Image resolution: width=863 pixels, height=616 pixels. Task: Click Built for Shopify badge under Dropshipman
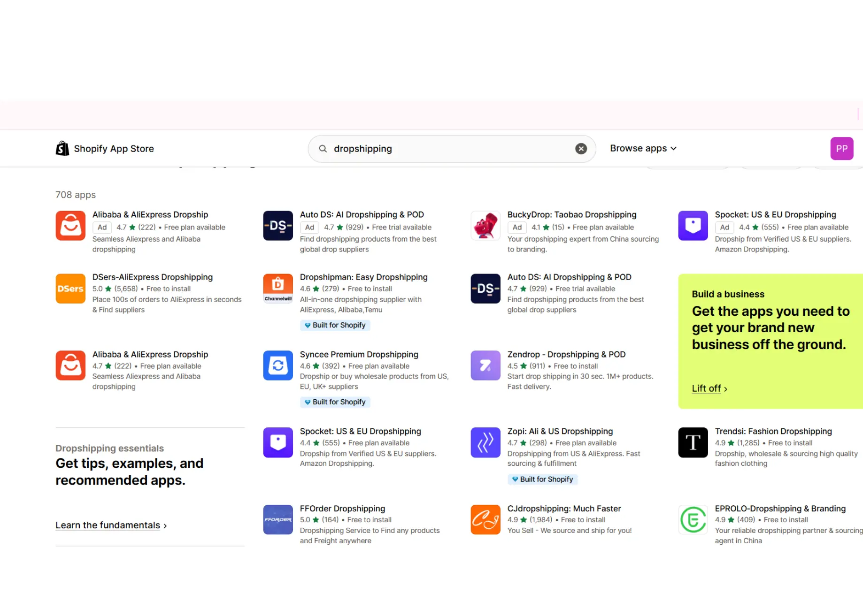coord(335,325)
